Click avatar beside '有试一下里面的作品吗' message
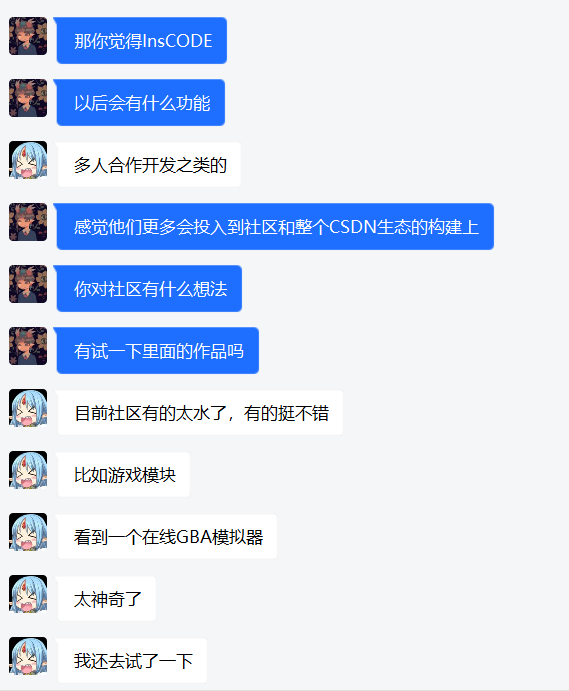This screenshot has width=569, height=691. (28, 346)
